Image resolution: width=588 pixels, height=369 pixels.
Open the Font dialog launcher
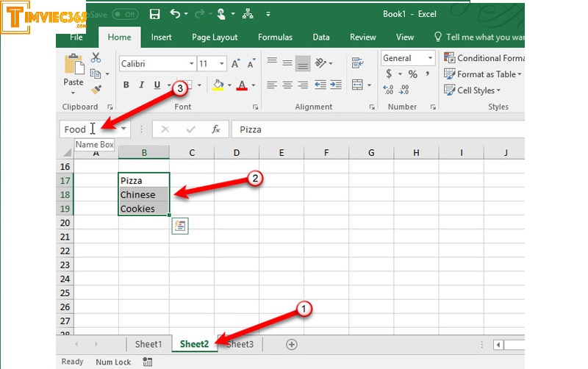pyautogui.click(x=255, y=107)
